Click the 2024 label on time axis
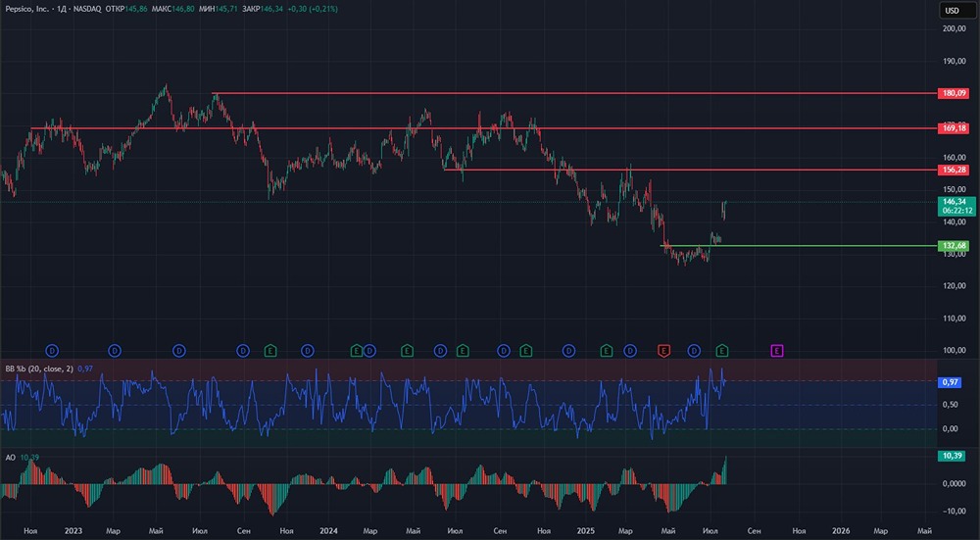 328,530
